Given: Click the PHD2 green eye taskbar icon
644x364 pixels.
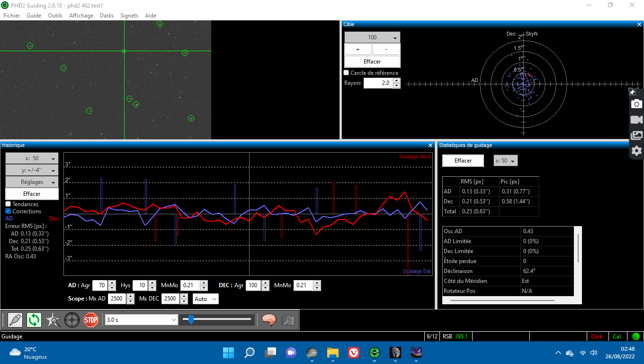Looking at the screenshot, I should pyautogui.click(x=374, y=353).
